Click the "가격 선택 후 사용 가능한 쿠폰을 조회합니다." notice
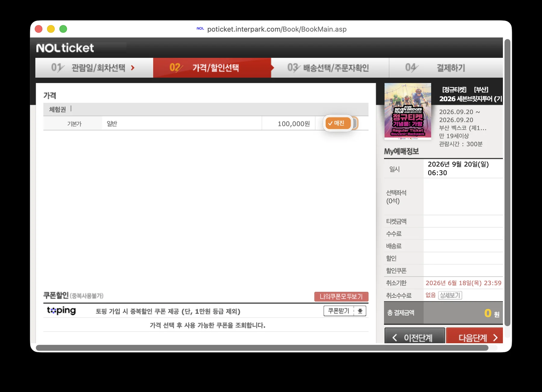Screen dimensions: 542x392 point(207,325)
